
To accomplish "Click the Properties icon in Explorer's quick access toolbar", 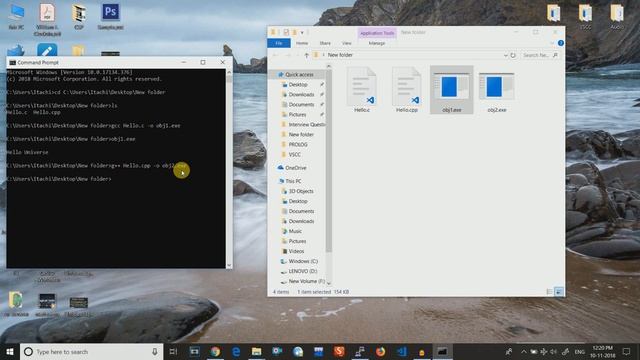I will tap(286, 32).
